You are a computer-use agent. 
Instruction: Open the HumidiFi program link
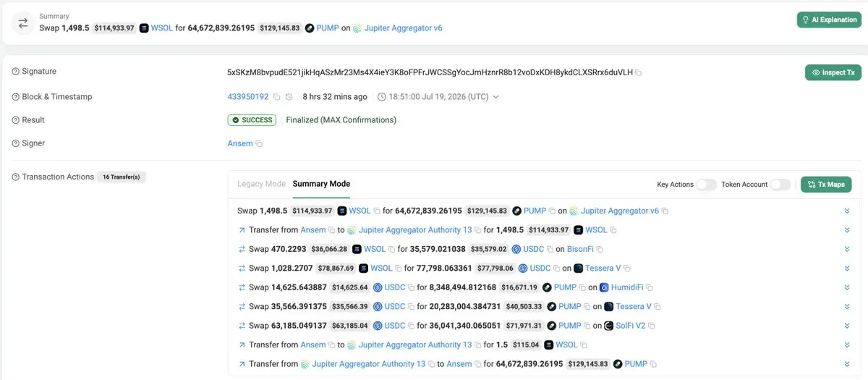(627, 287)
